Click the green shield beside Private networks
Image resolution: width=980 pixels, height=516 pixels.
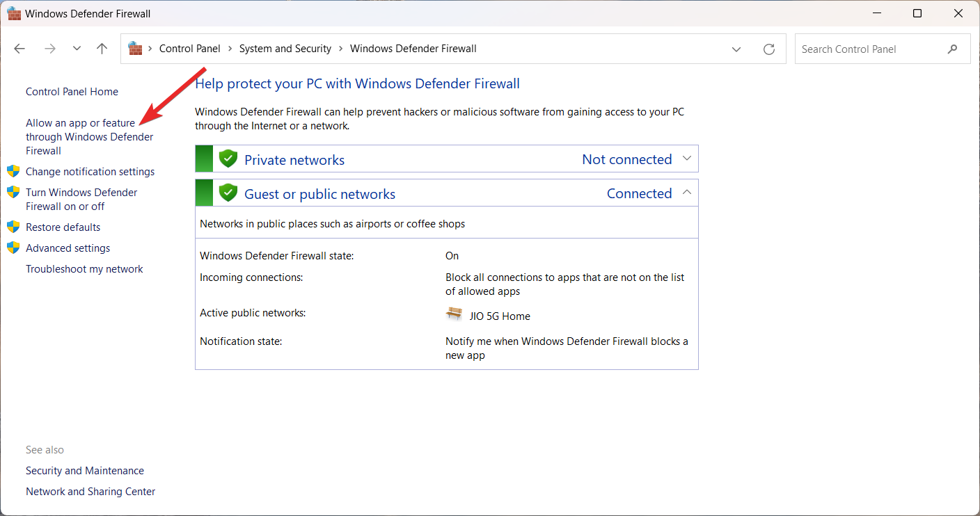(228, 159)
